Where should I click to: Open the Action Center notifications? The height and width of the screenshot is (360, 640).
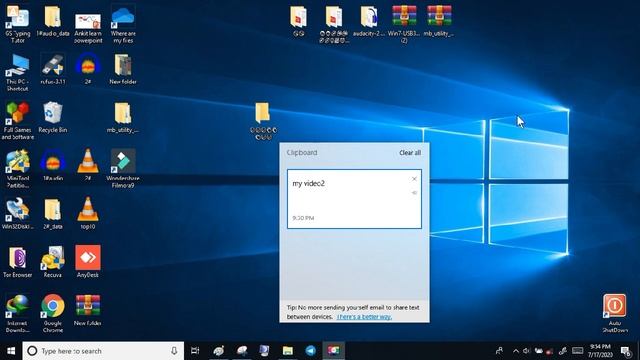point(626,351)
